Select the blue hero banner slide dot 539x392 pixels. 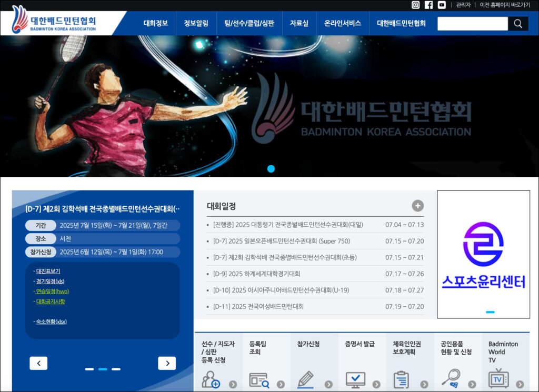click(x=271, y=169)
